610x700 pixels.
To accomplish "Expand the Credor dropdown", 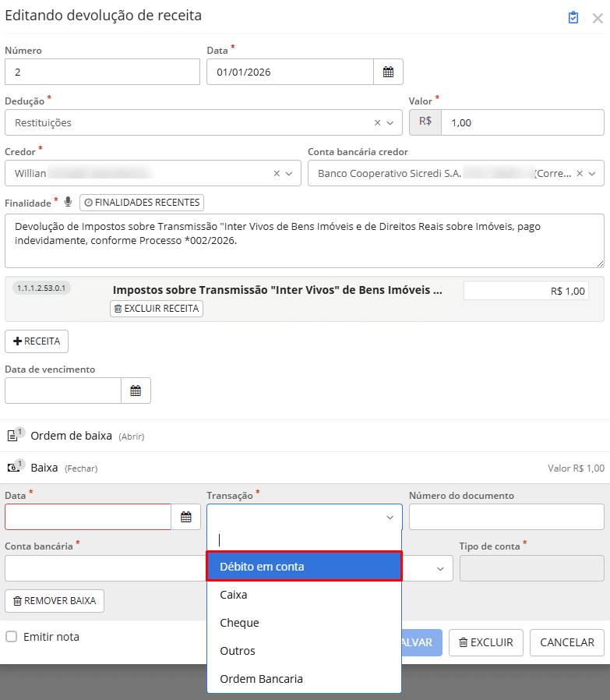I will tap(289, 173).
